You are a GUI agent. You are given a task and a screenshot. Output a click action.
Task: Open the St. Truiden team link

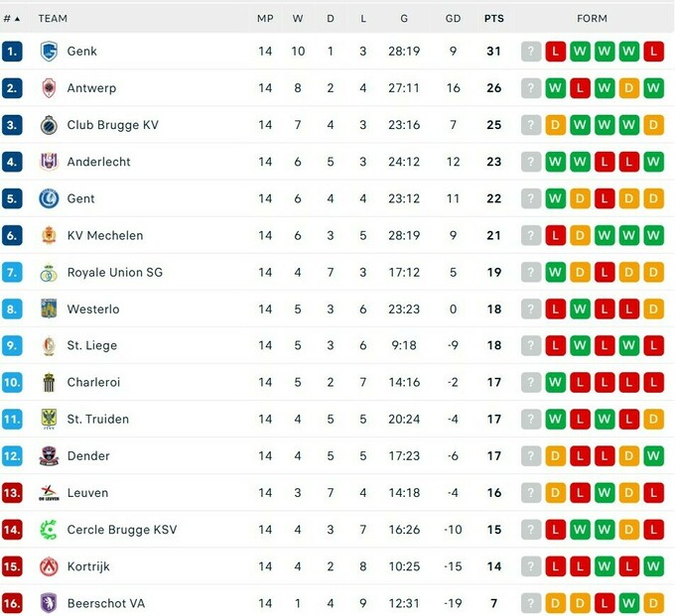tap(98, 420)
